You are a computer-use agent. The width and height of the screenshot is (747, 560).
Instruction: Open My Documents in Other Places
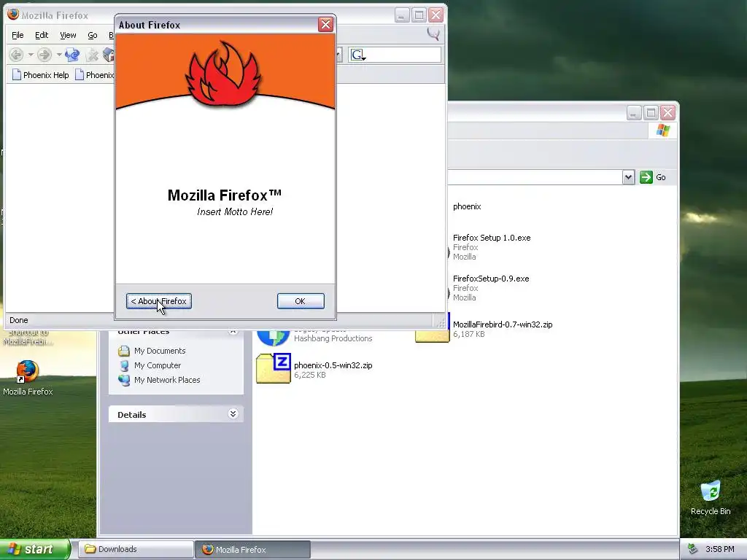pyautogui.click(x=160, y=351)
